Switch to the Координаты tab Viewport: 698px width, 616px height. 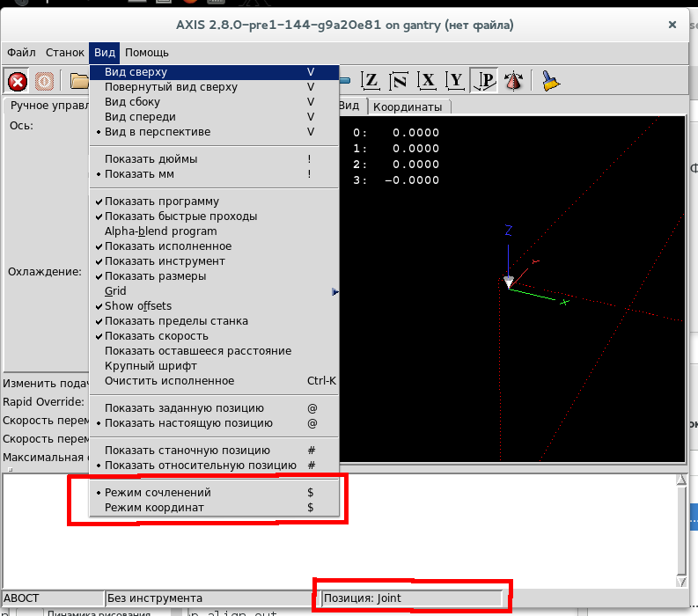408,107
